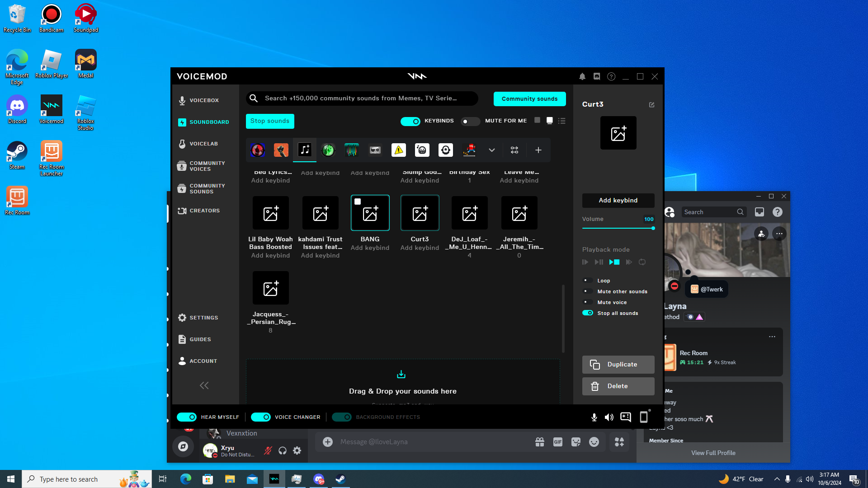Click the Stop sounds button

(270, 121)
